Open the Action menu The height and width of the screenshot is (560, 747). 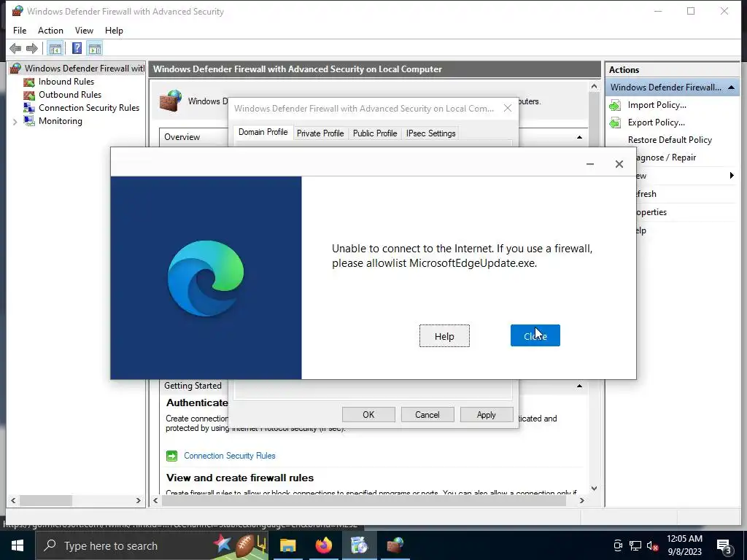point(50,31)
